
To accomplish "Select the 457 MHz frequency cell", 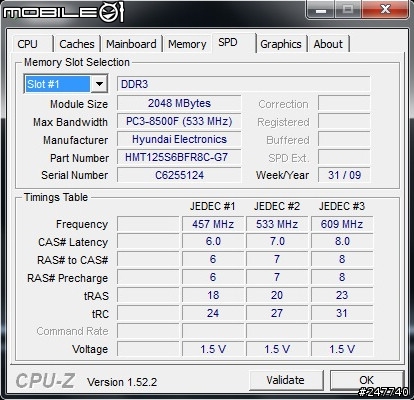I will click(x=213, y=224).
